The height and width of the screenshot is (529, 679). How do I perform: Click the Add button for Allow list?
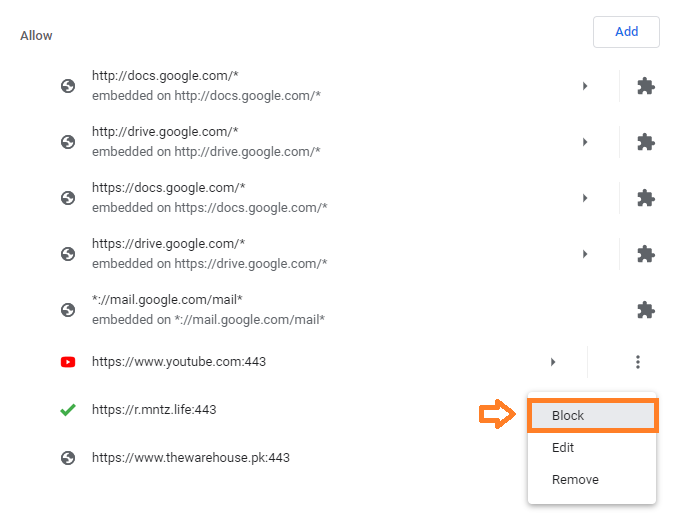[x=626, y=32]
